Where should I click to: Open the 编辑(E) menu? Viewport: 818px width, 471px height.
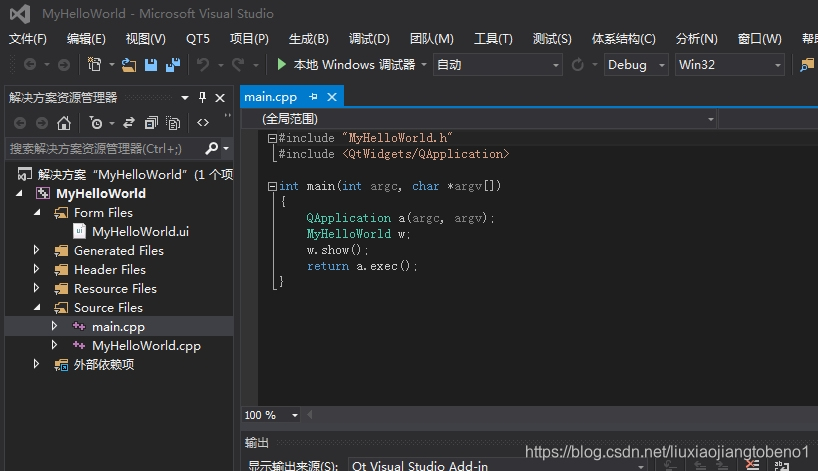point(86,39)
